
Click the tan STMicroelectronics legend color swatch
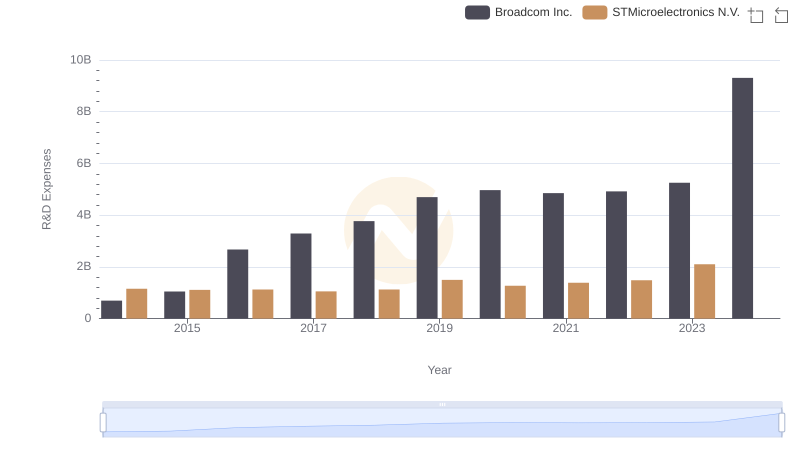click(x=595, y=12)
